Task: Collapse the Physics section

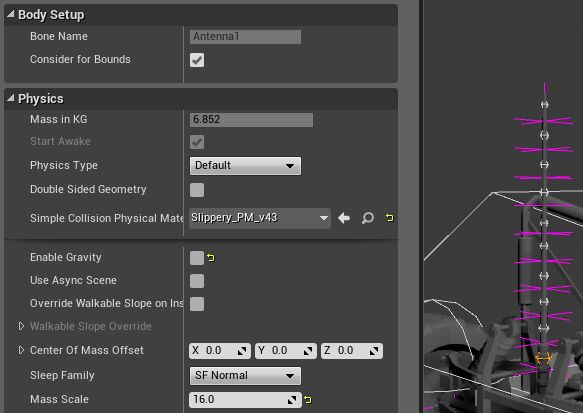Action: [x=11, y=99]
